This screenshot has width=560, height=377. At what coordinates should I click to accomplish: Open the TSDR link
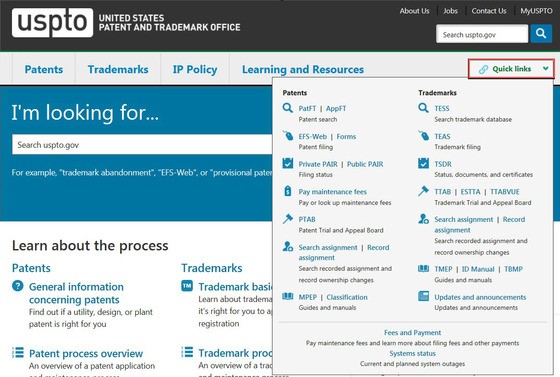(443, 164)
